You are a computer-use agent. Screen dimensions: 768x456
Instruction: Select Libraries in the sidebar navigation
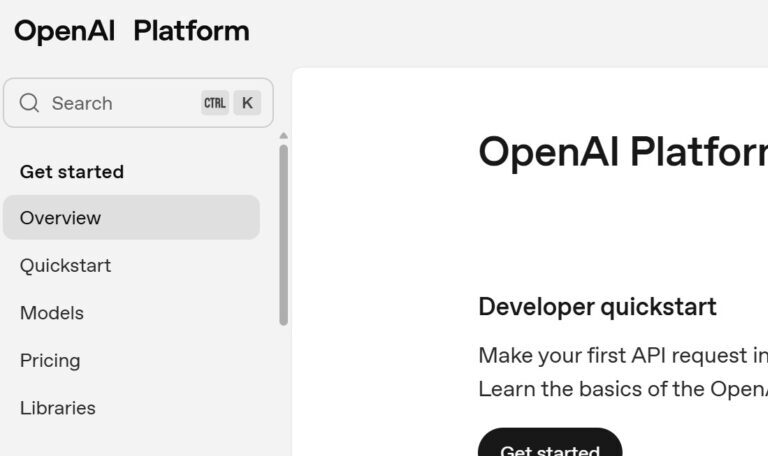(58, 408)
